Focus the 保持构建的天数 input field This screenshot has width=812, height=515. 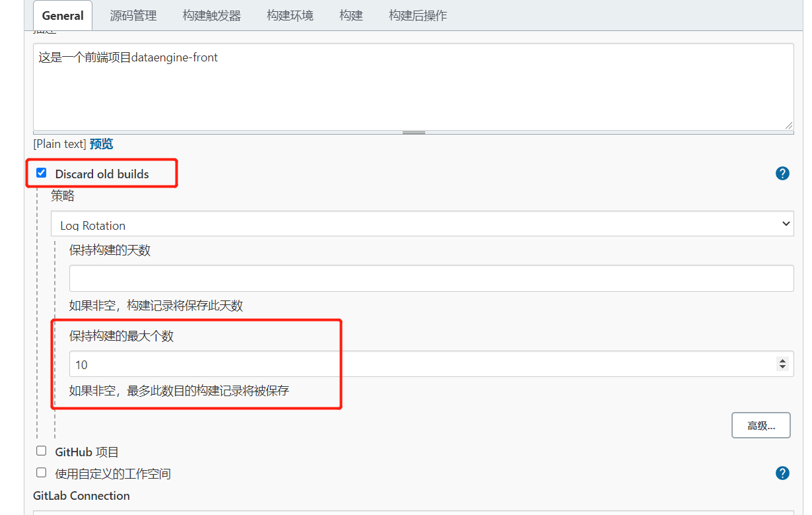point(431,279)
